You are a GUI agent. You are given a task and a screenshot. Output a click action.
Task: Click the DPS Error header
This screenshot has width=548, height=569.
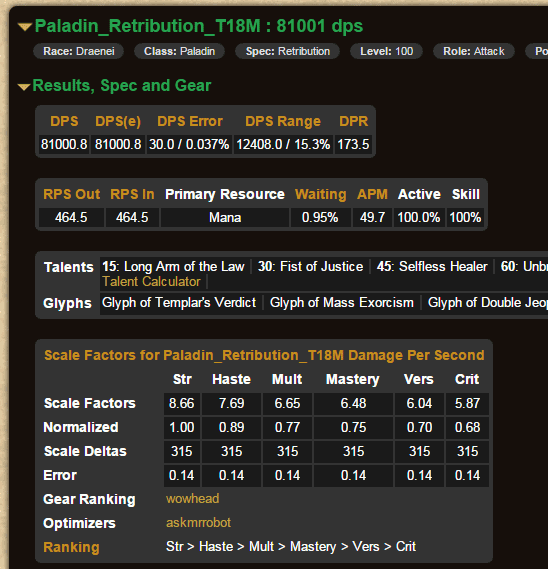[x=190, y=121]
